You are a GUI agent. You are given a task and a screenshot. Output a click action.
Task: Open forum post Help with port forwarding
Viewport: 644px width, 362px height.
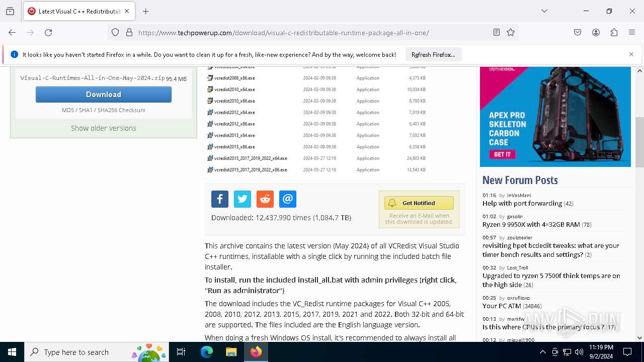tap(522, 204)
